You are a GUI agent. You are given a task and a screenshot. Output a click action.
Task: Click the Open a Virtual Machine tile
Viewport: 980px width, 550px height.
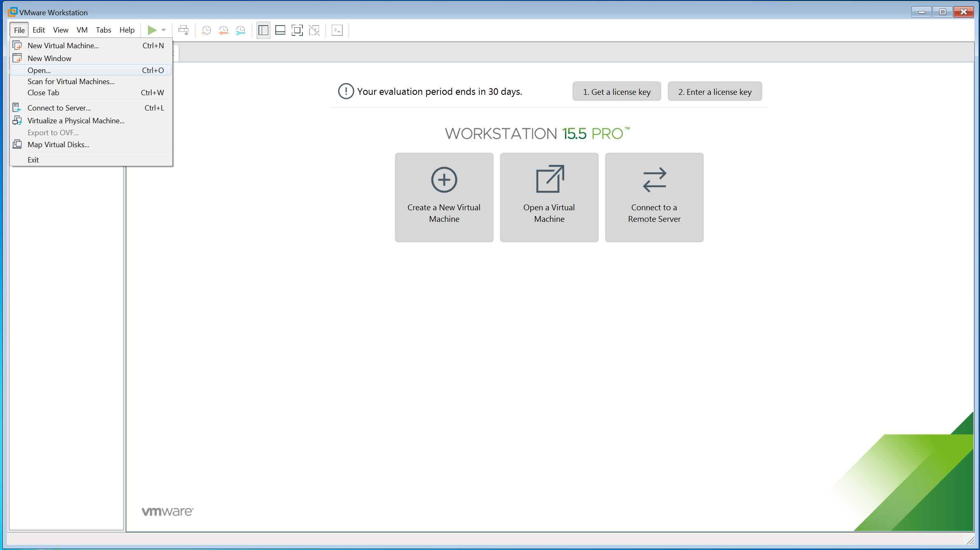coord(549,197)
